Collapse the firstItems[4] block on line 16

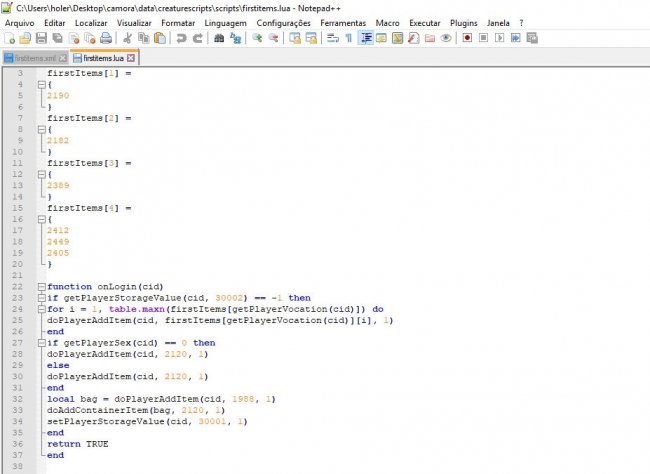click(41, 219)
